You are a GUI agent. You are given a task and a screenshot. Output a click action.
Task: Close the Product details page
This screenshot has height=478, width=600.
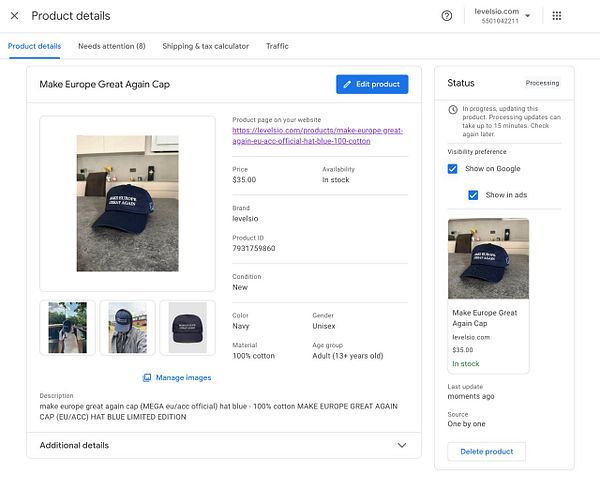(14, 16)
